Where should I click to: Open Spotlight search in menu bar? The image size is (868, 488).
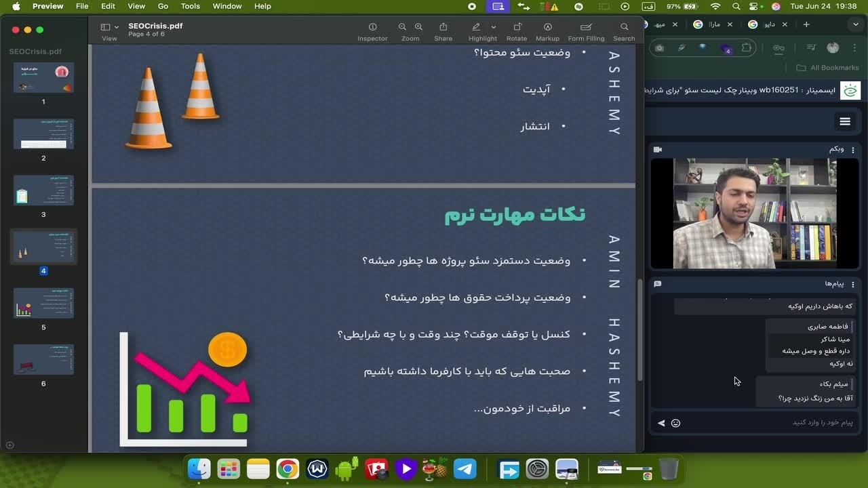pos(736,6)
